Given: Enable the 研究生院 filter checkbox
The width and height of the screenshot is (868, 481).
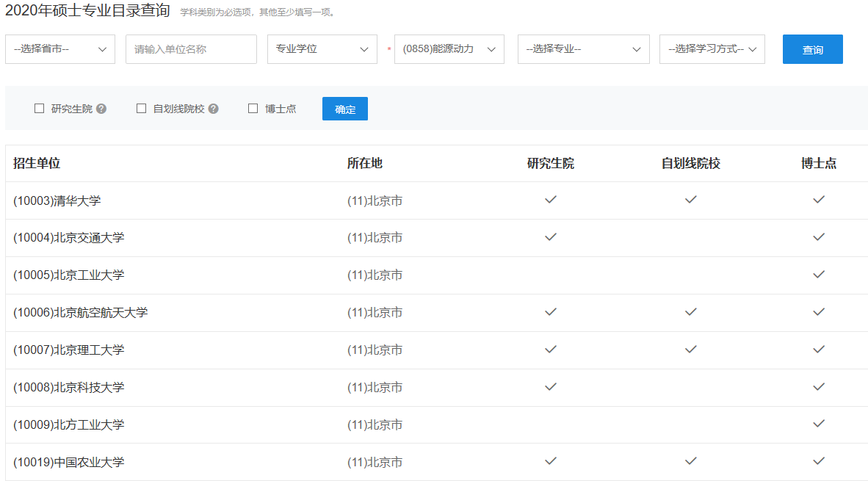Looking at the screenshot, I should (40, 109).
